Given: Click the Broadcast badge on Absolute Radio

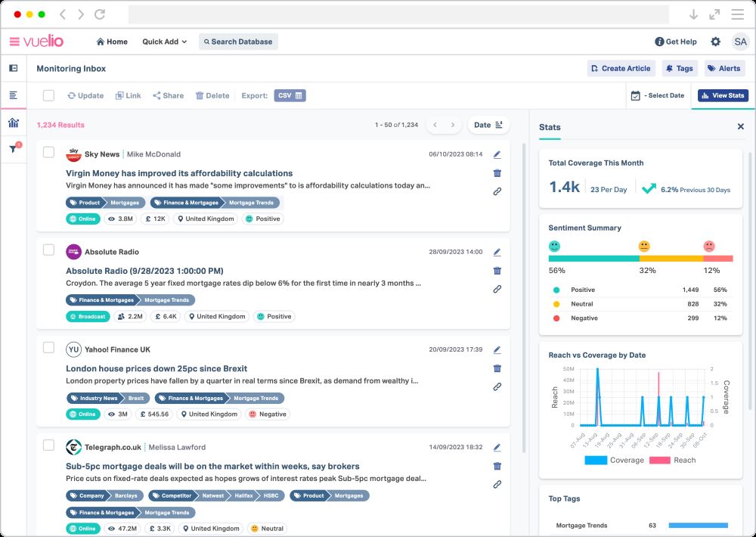Looking at the screenshot, I should [x=88, y=316].
